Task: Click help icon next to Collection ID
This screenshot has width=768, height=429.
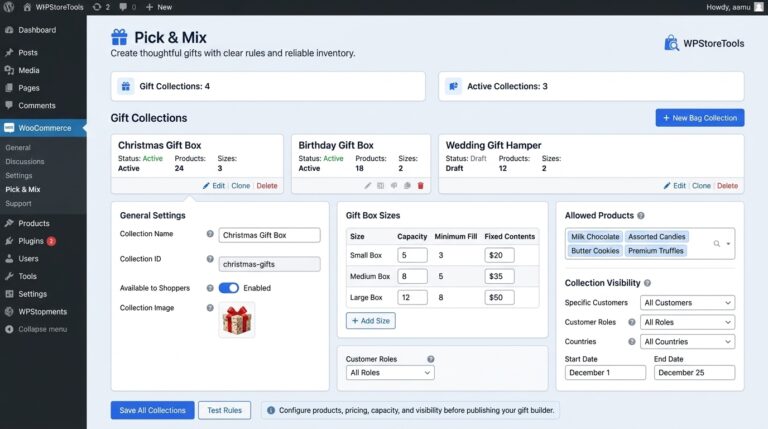Action: [x=210, y=259]
